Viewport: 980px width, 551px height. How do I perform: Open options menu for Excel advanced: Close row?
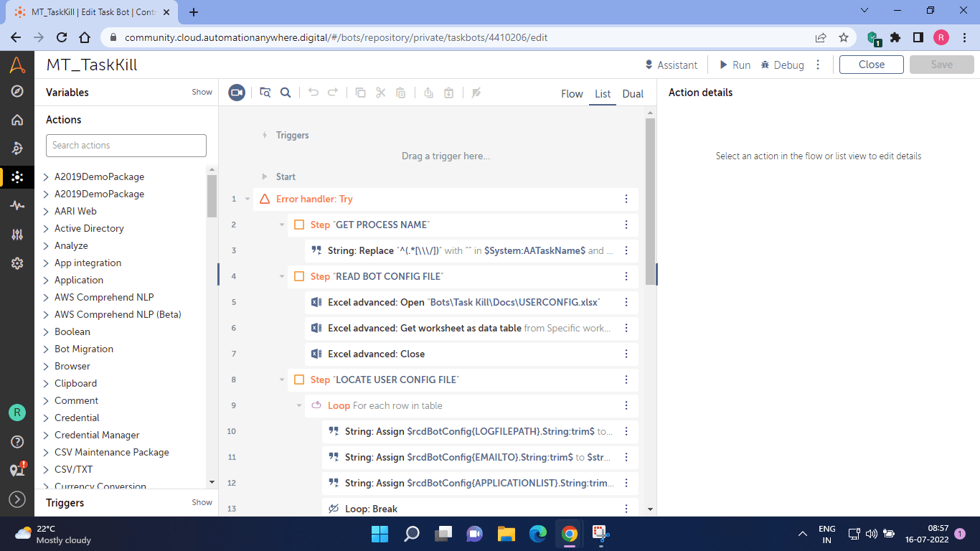point(626,354)
